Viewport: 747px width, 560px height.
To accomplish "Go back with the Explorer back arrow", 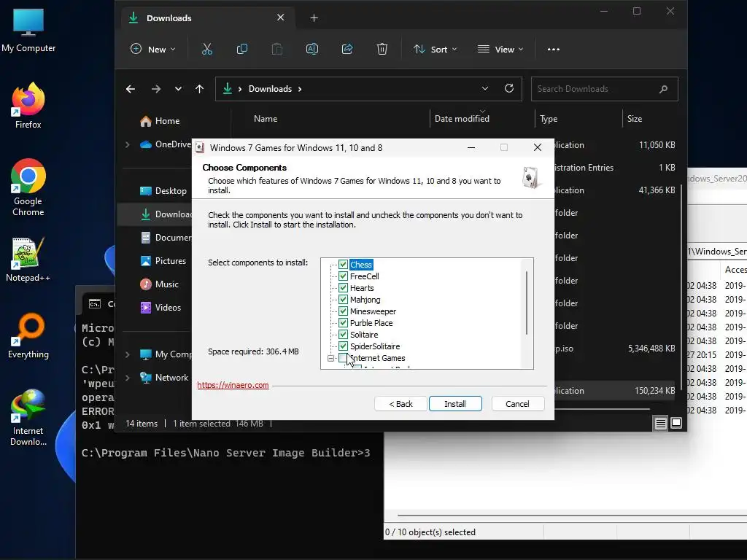I will tap(131, 89).
